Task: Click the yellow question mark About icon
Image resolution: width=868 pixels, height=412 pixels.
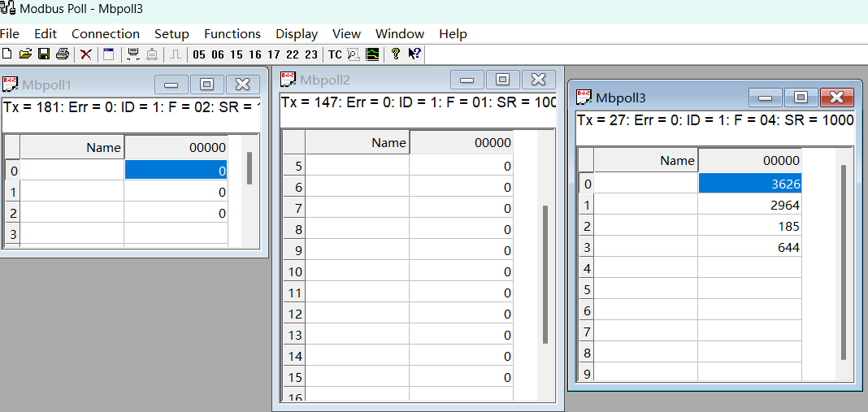Action: [x=395, y=54]
